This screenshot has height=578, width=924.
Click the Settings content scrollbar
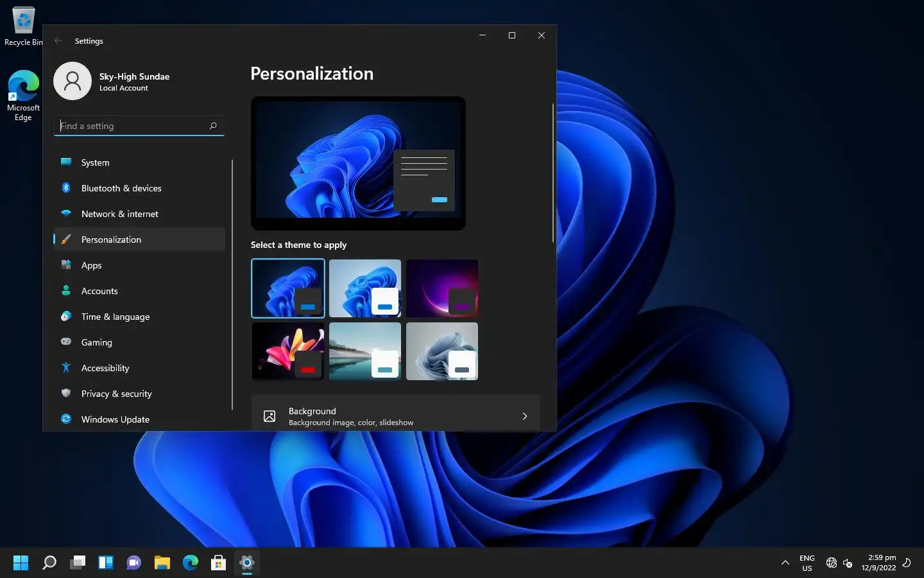[x=552, y=173]
